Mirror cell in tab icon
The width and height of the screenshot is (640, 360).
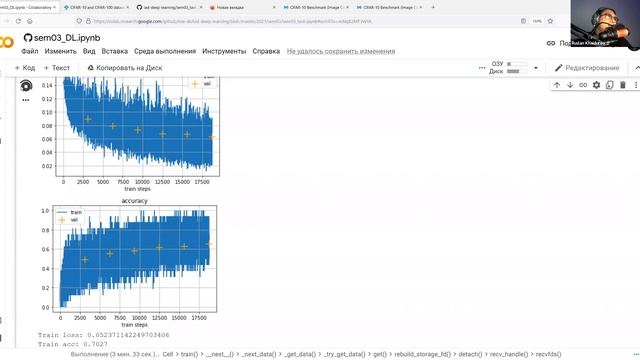coord(609,85)
